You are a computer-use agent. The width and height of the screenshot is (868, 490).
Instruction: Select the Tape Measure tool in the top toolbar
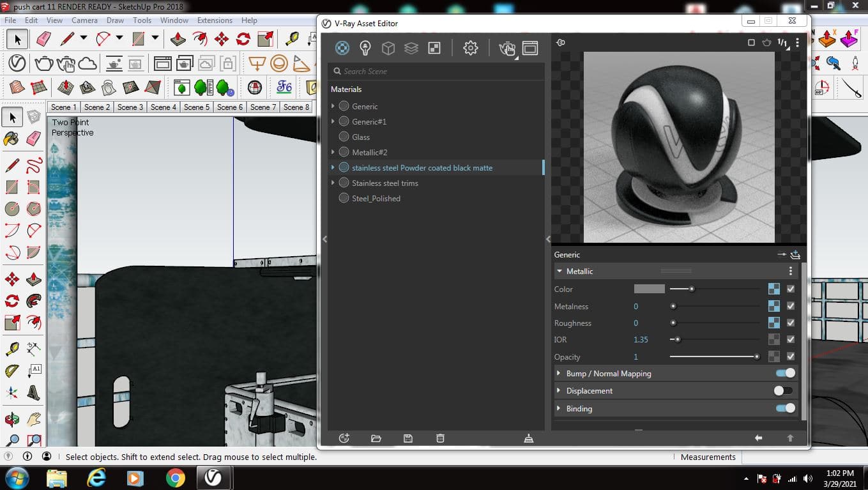[x=292, y=39]
